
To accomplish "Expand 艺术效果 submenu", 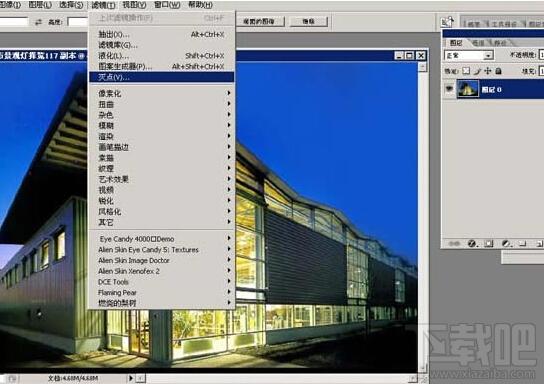I will pos(162,179).
